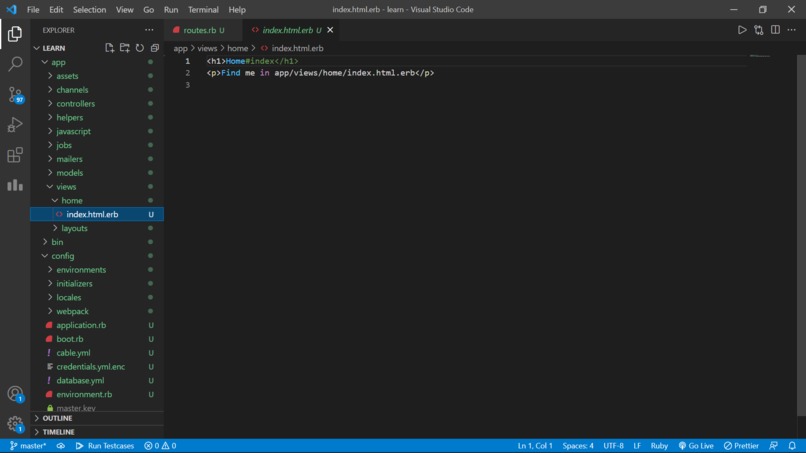
Task: Open the Extensions view
Action: click(15, 155)
